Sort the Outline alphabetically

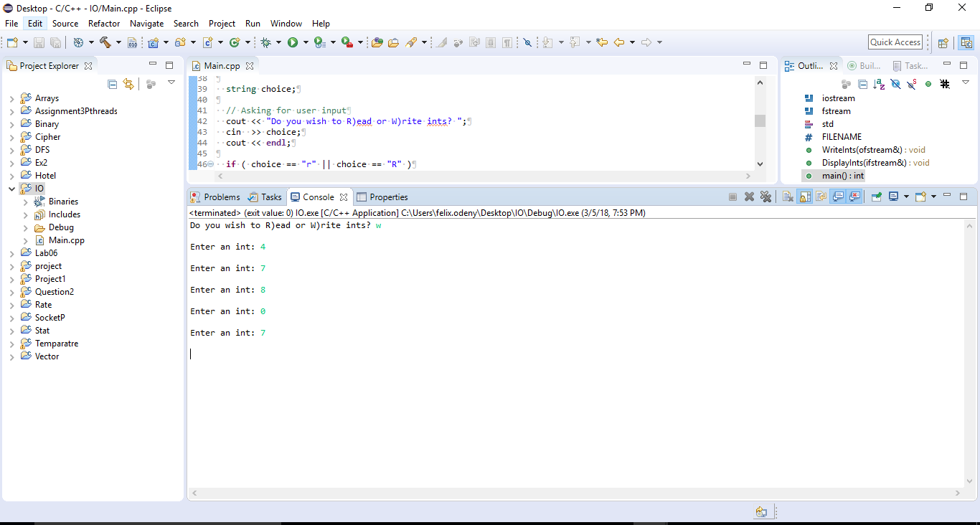pyautogui.click(x=879, y=84)
